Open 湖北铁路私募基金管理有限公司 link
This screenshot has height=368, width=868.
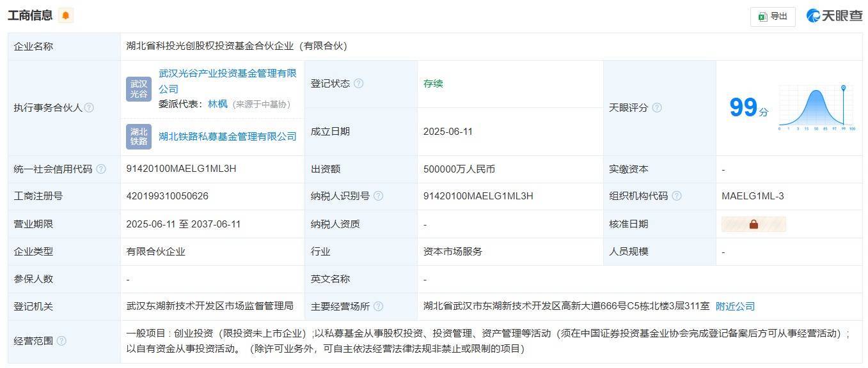click(x=228, y=136)
